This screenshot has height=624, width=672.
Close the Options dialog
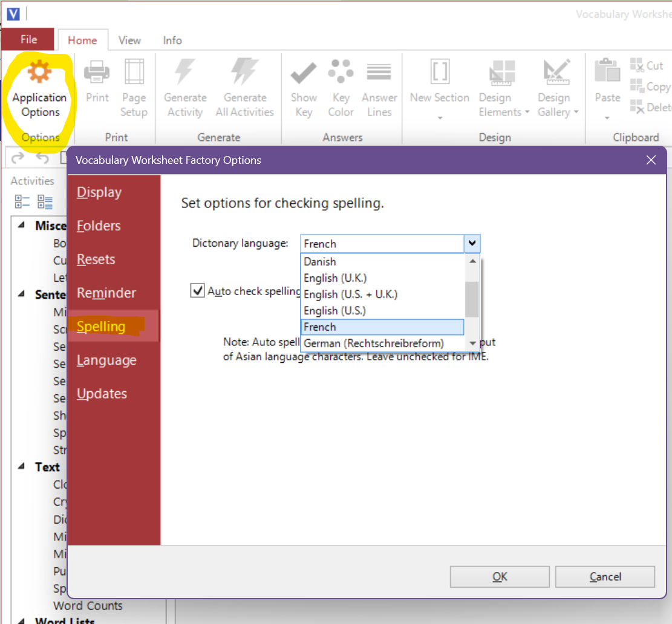click(x=651, y=160)
